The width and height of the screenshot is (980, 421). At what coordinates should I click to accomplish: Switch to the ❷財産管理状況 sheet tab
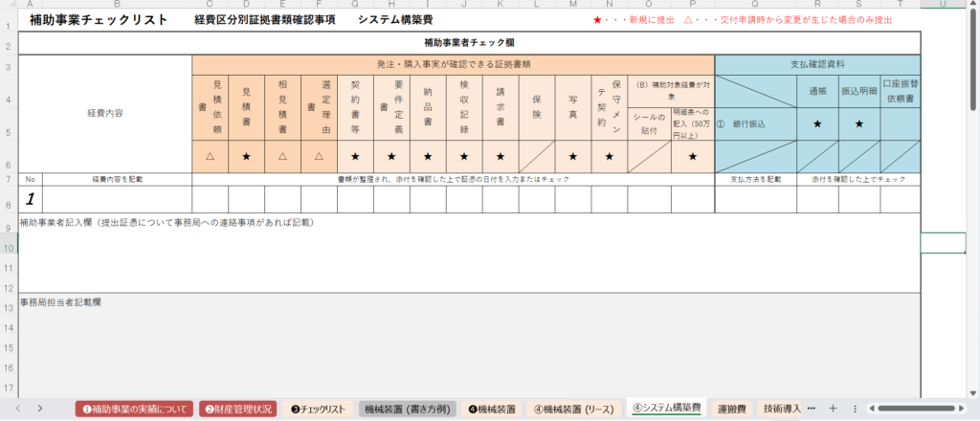238,409
